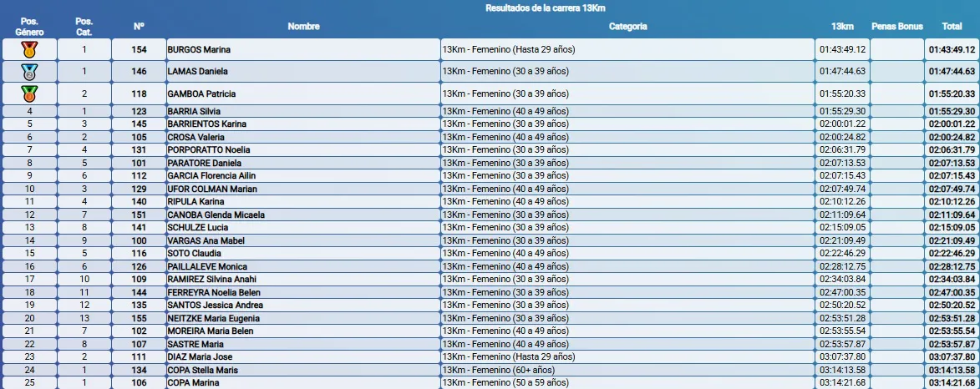Select runner name LAMAS Daniela
Screen dimensions: 980x389
[x=197, y=72]
